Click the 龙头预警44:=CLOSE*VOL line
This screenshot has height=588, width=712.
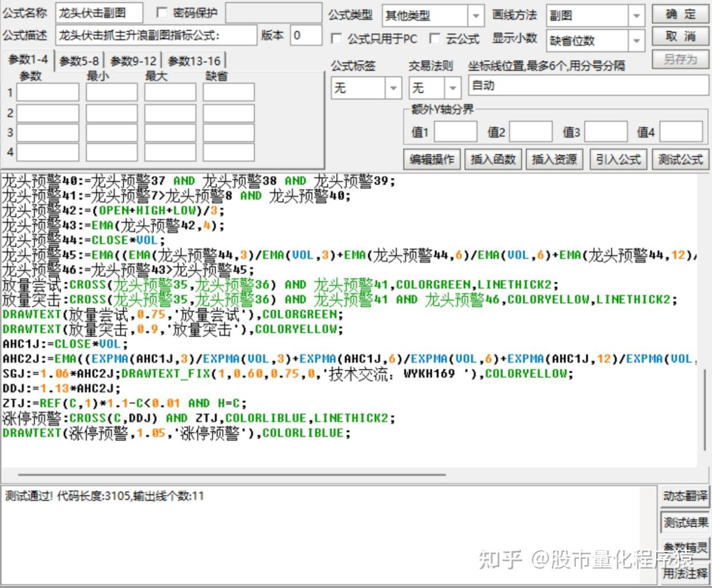84,241
